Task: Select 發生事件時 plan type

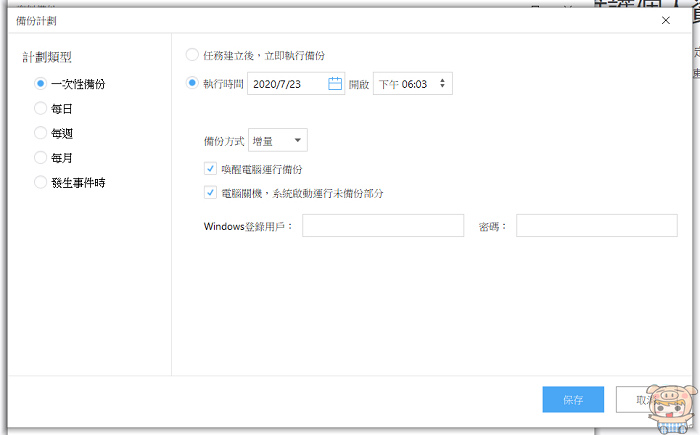Action: point(40,182)
